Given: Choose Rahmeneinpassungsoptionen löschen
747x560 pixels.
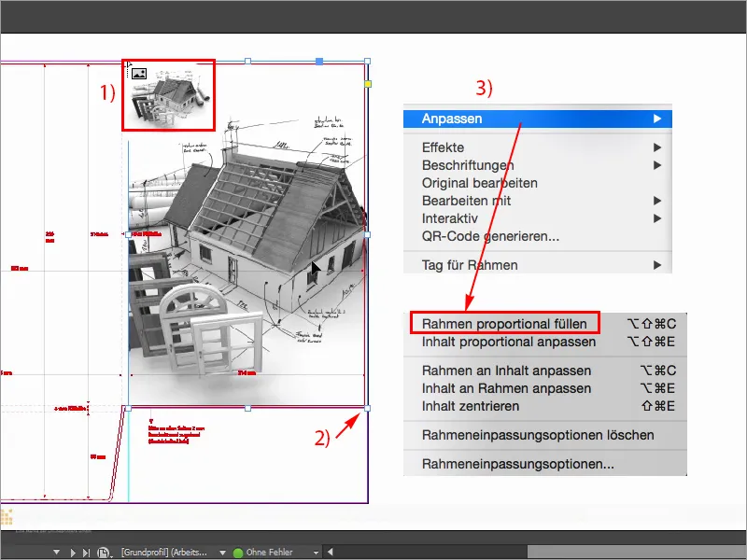Looking at the screenshot, I should click(x=545, y=435).
